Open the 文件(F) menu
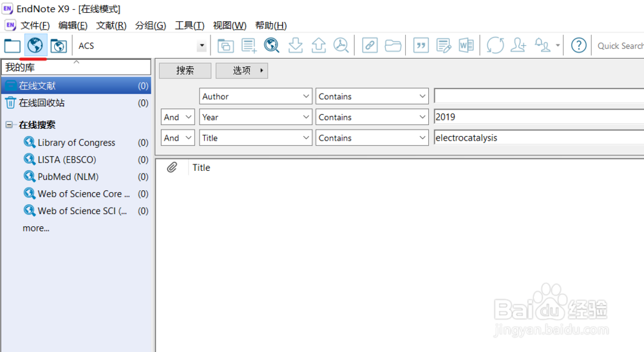 (x=35, y=26)
